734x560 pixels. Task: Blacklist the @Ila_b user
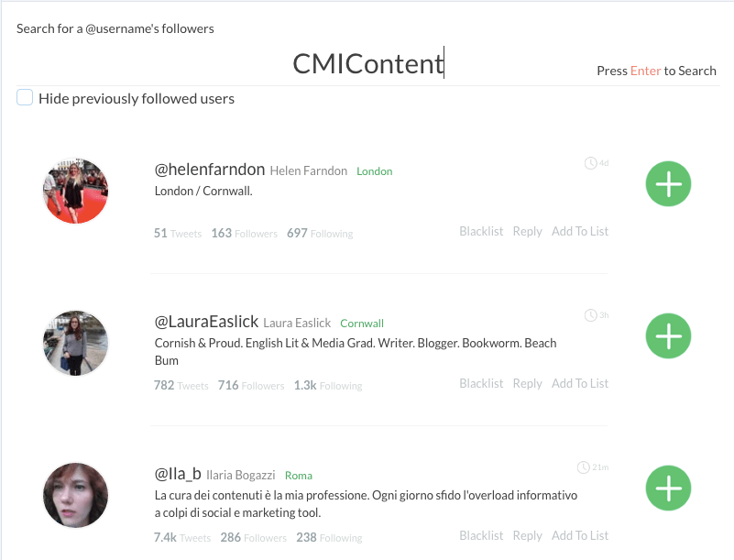[481, 535]
